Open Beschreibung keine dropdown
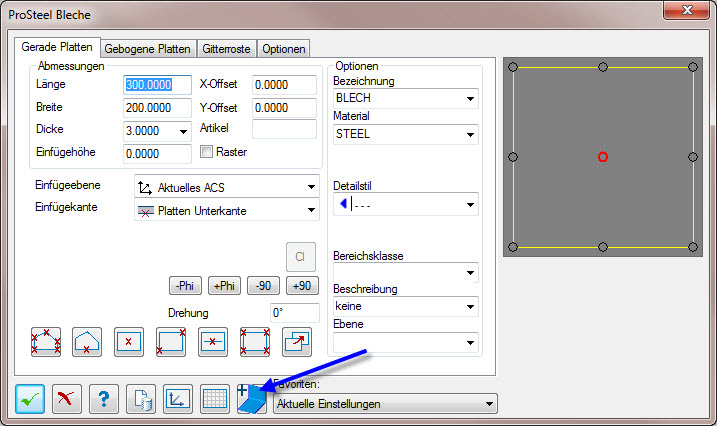The height and width of the screenshot is (426, 717). [406, 306]
